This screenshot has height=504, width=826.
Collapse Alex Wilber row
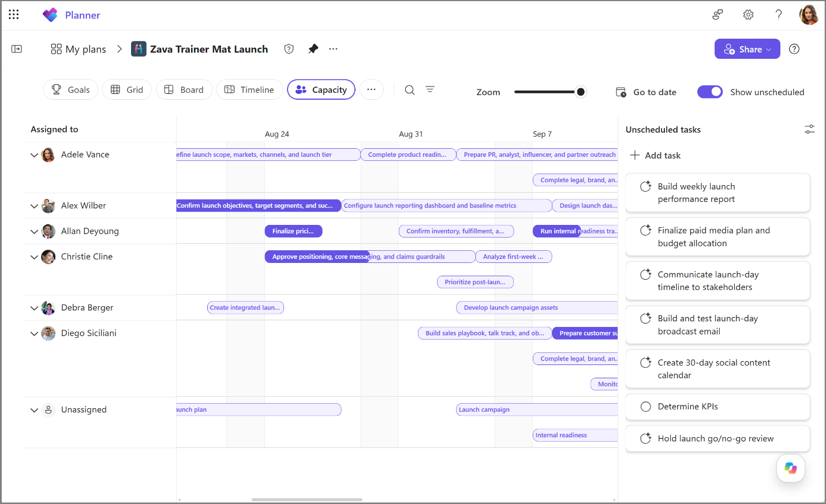coord(34,206)
